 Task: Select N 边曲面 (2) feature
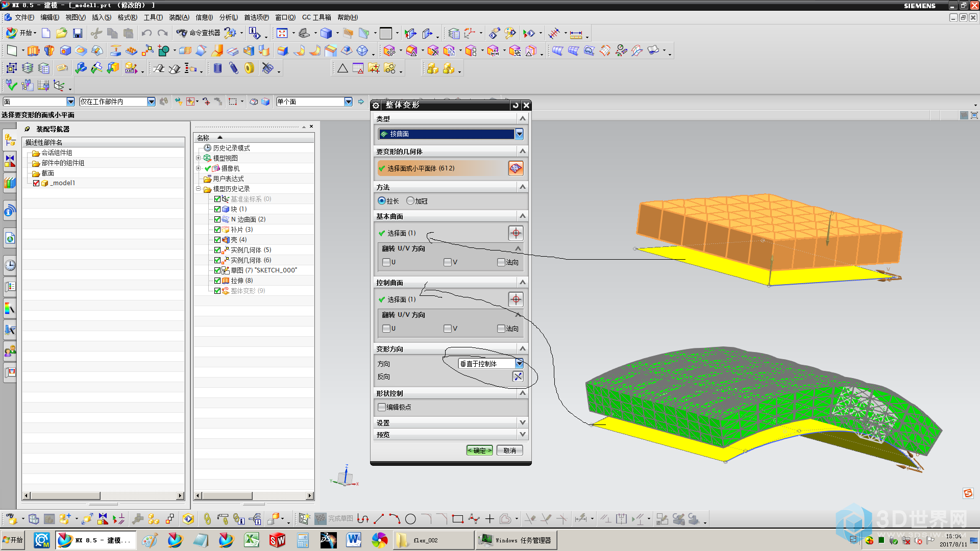pyautogui.click(x=248, y=219)
